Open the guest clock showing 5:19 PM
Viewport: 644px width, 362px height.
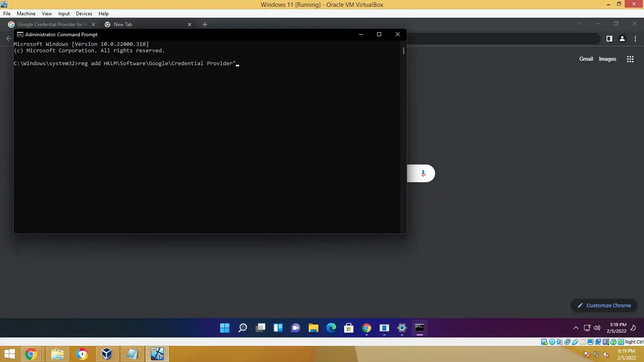pos(617,328)
